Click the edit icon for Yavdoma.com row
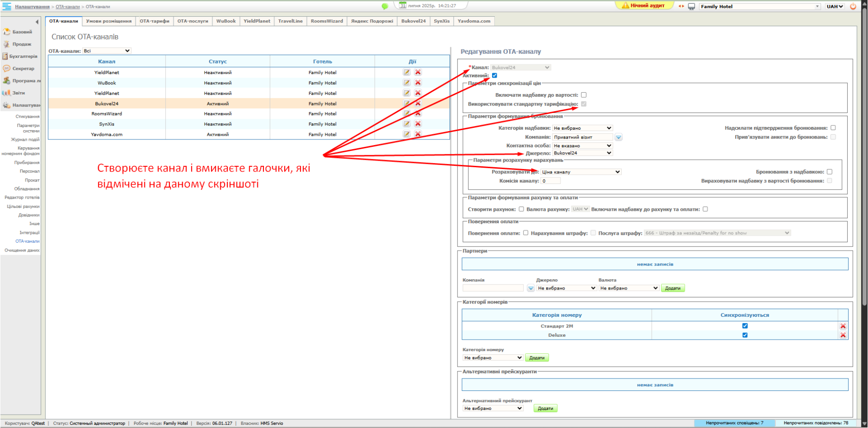The height and width of the screenshot is (428, 868). click(406, 134)
